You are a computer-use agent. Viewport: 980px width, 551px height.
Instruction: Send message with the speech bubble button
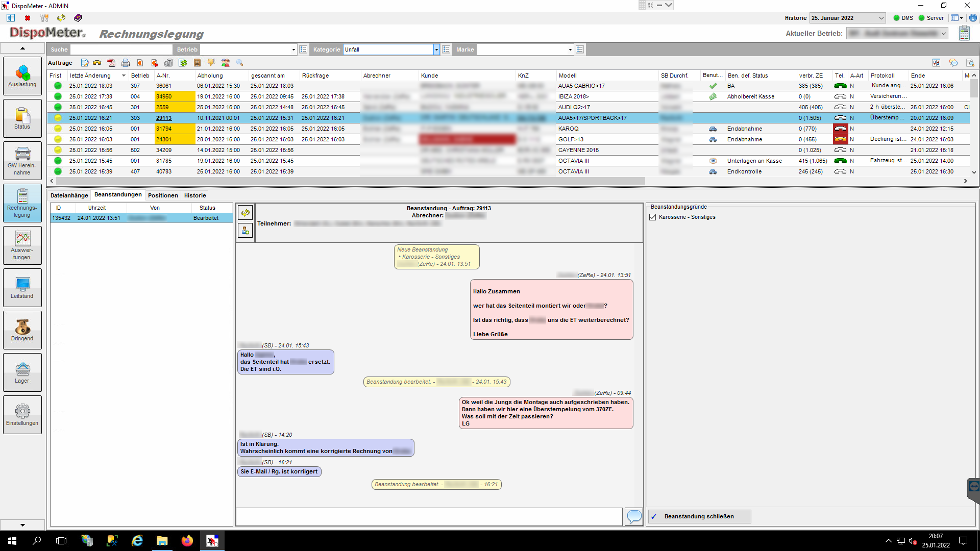pyautogui.click(x=634, y=516)
